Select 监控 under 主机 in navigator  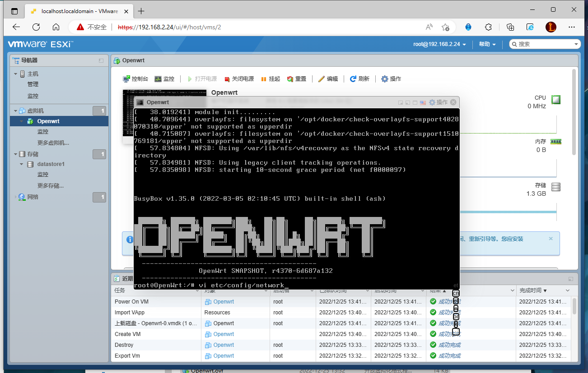[33, 96]
